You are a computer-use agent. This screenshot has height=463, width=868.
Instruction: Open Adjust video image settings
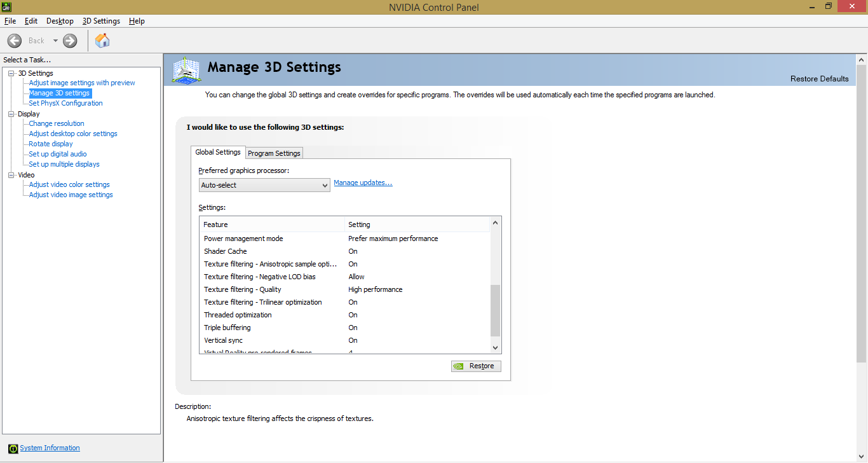[71, 195]
